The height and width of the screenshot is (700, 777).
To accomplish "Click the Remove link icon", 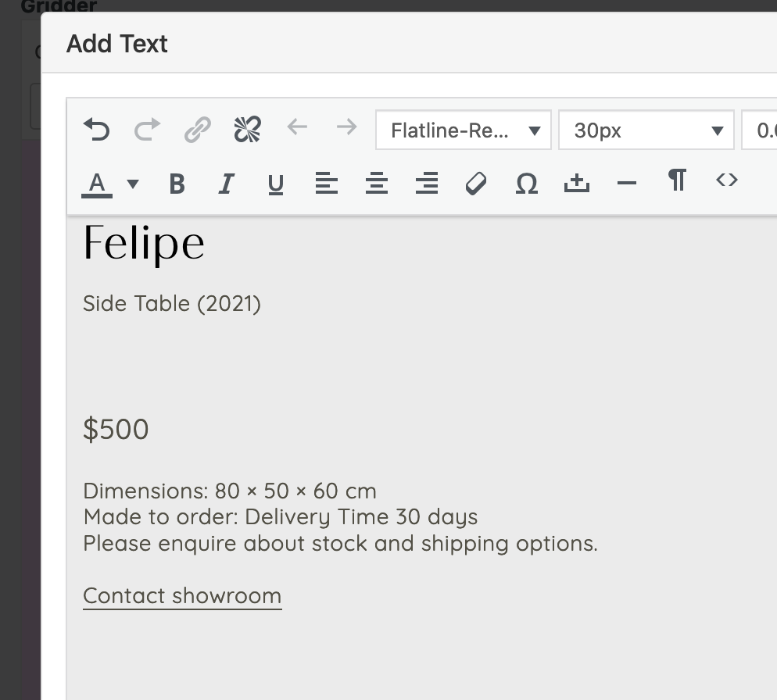I will pos(247,129).
